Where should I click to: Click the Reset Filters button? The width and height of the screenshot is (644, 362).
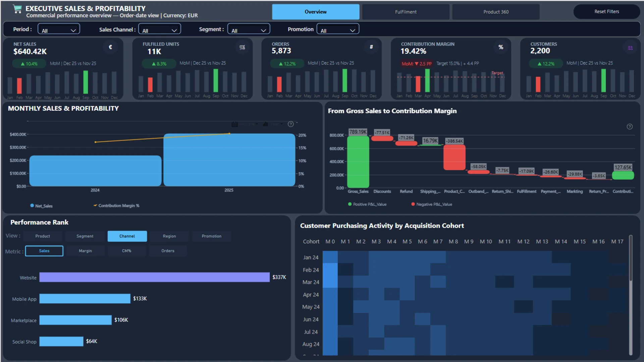coord(606,11)
